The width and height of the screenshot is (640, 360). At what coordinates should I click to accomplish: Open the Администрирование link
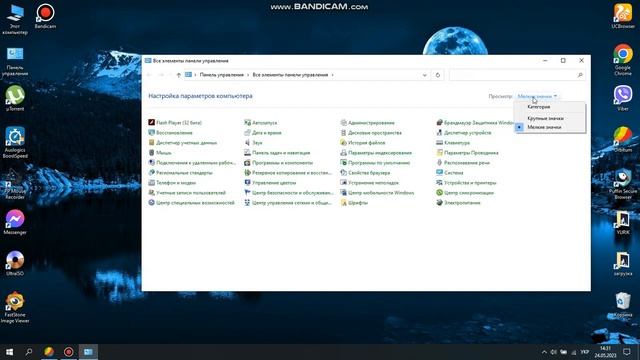(x=371, y=123)
